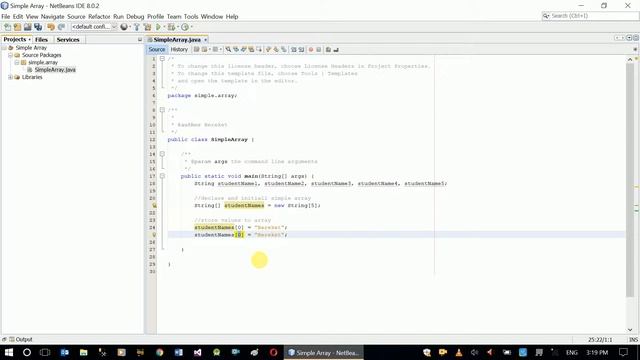Open Word from the taskbar
The image size is (640, 360).
tap(179, 352)
